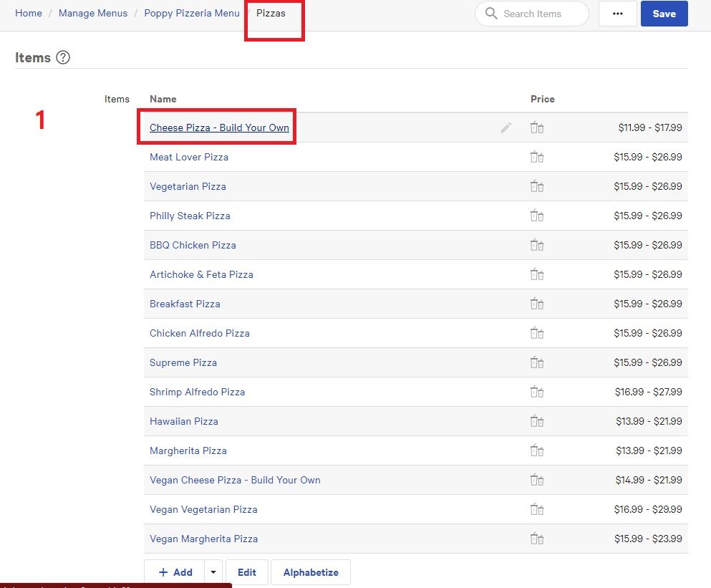Click the price icon for Supreme Pizza
The image size is (711, 588).
coord(536,363)
